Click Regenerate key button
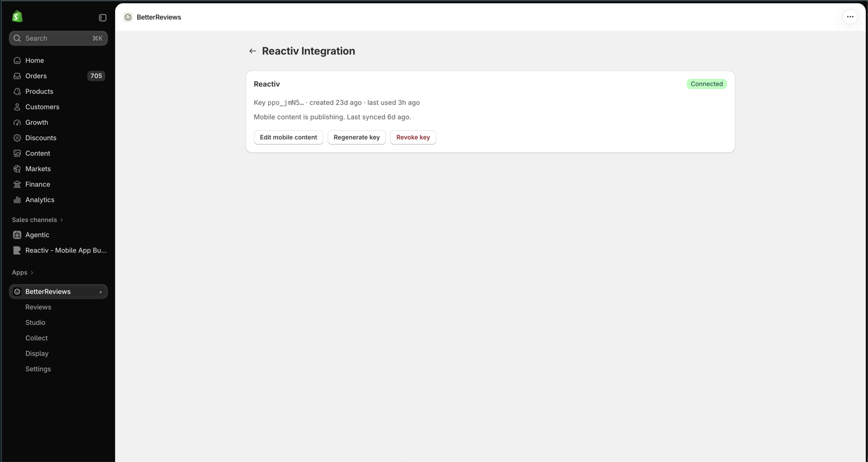Viewport: 868px width, 462px height. 356,137
